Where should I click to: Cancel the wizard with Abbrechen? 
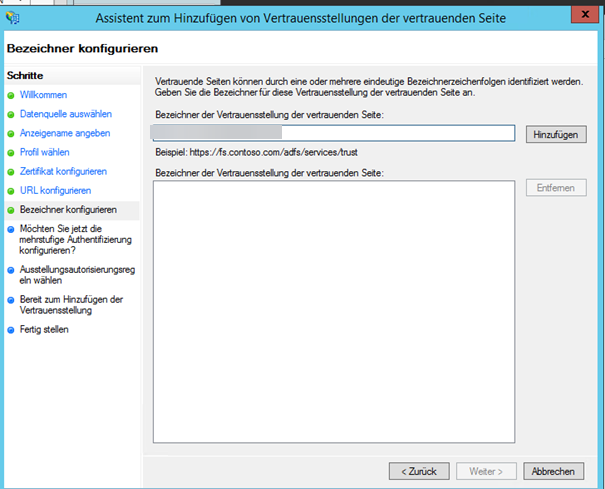(553, 471)
